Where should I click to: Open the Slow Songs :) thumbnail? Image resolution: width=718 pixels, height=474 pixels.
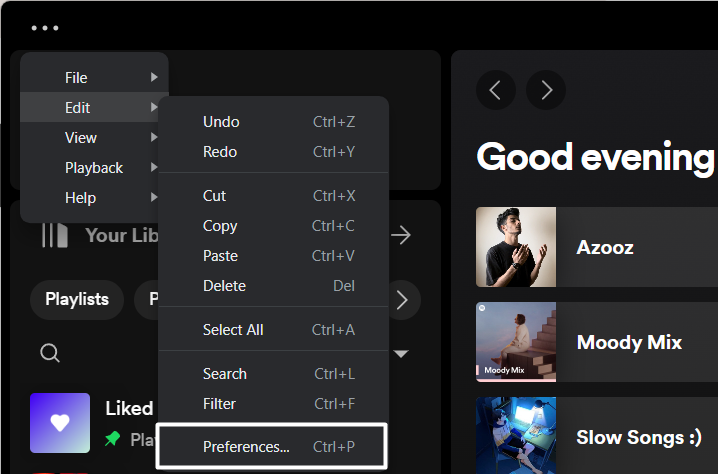(x=516, y=436)
